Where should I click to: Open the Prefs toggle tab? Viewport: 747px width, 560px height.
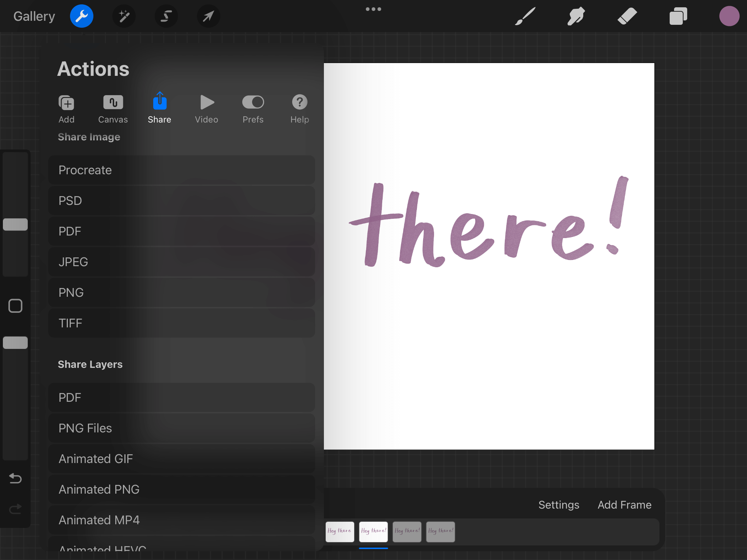253,108
